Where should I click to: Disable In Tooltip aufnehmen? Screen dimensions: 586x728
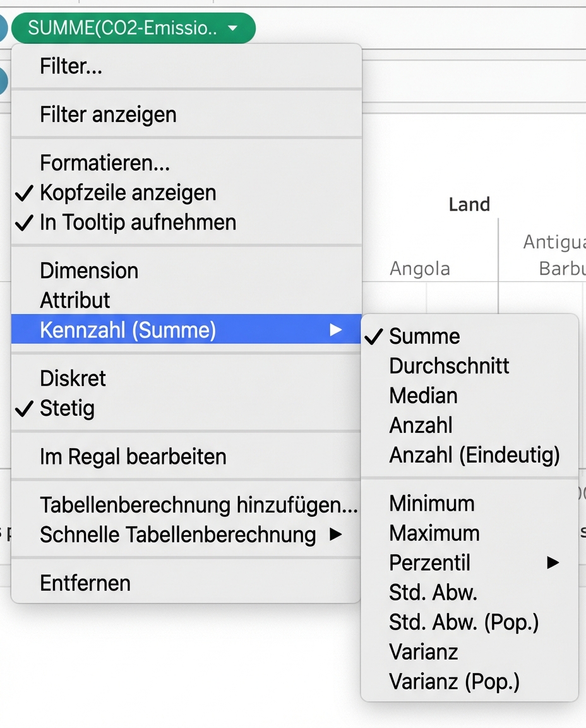[138, 222]
